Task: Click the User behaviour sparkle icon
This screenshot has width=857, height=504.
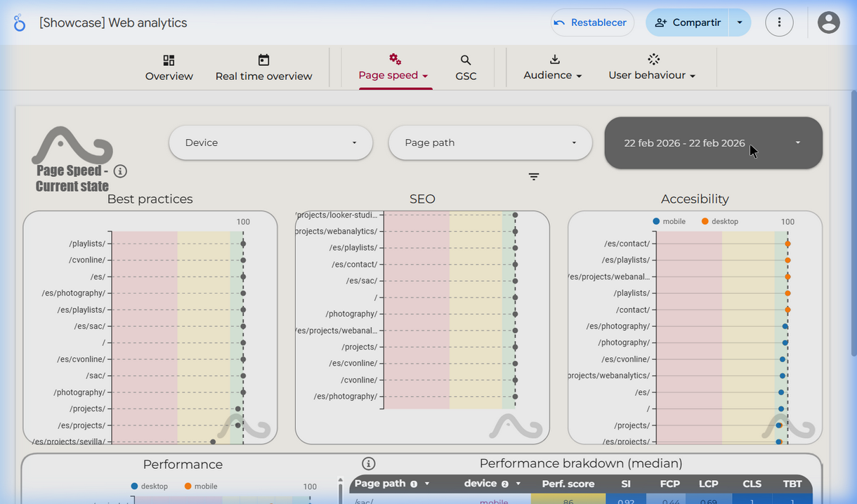Action: point(653,59)
